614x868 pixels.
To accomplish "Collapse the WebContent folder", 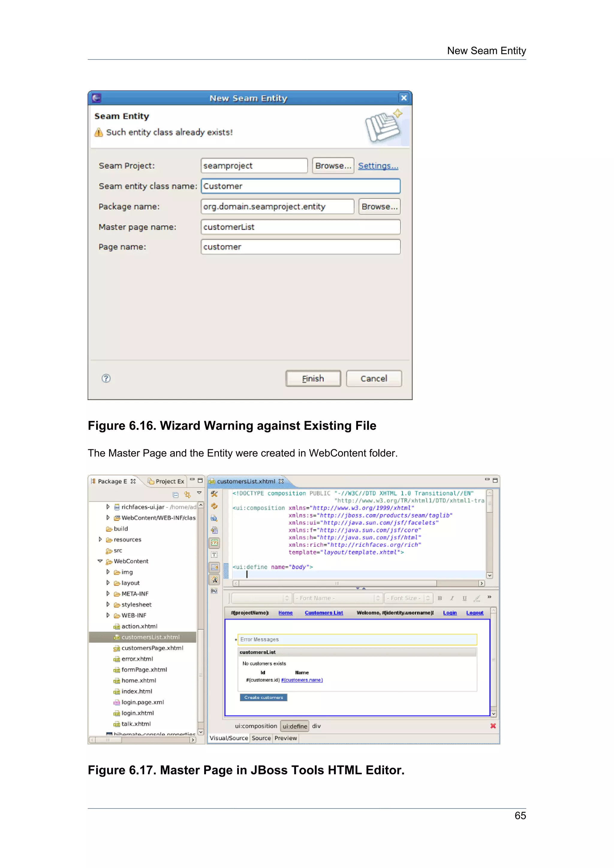I will 100,561.
